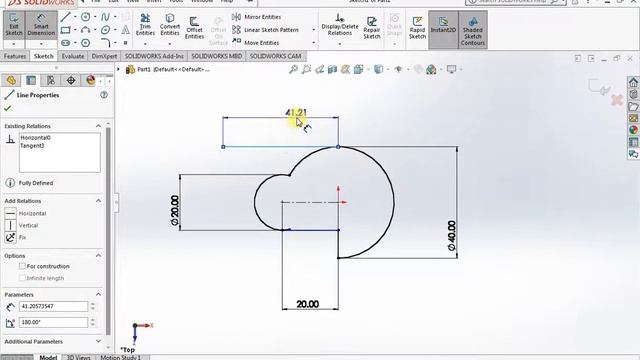Viewport: 640px width, 360px height.
Task: Select the Polygon tool
Action: [85, 42]
